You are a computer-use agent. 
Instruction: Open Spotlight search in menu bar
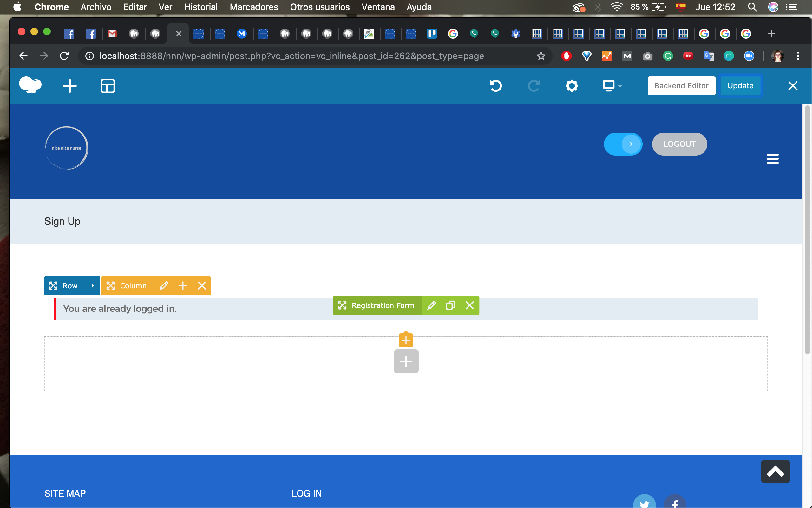[x=752, y=7]
